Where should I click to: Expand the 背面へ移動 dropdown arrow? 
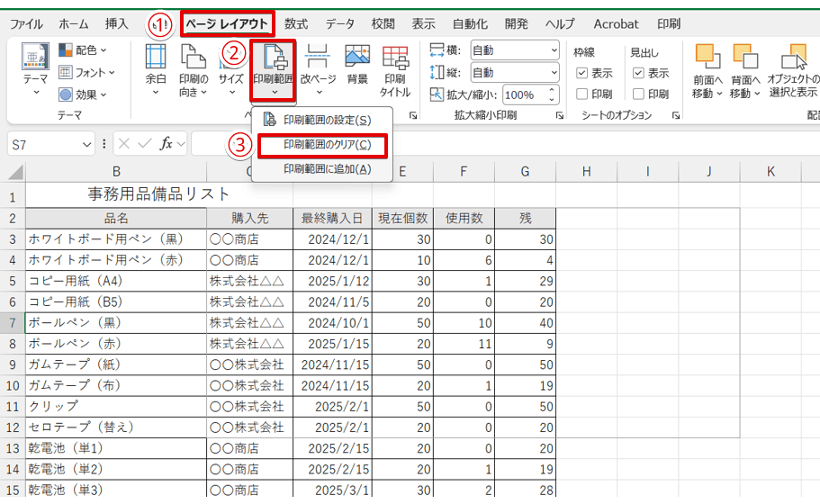pos(757,94)
